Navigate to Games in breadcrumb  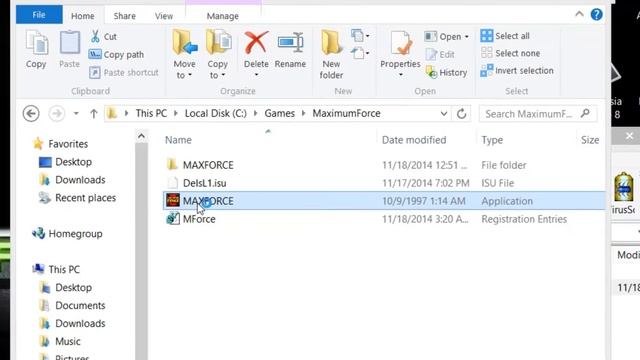(280, 113)
